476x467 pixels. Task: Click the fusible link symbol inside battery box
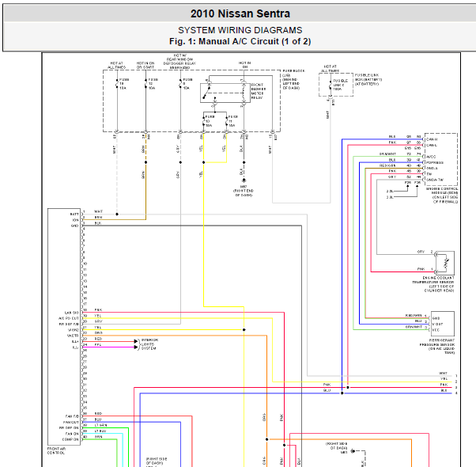click(x=331, y=85)
